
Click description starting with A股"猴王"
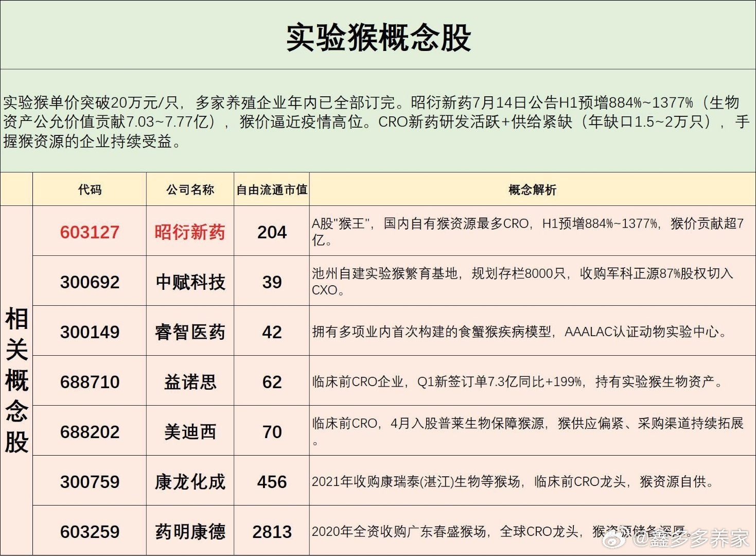pyautogui.click(x=528, y=232)
